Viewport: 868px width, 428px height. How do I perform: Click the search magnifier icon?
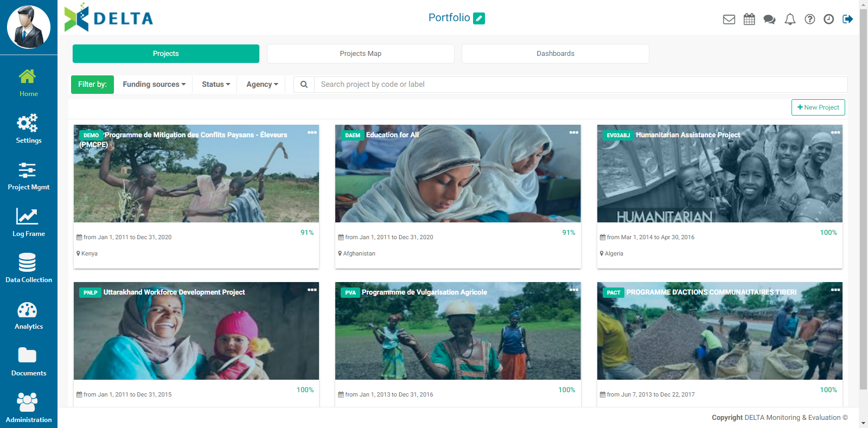tap(304, 85)
